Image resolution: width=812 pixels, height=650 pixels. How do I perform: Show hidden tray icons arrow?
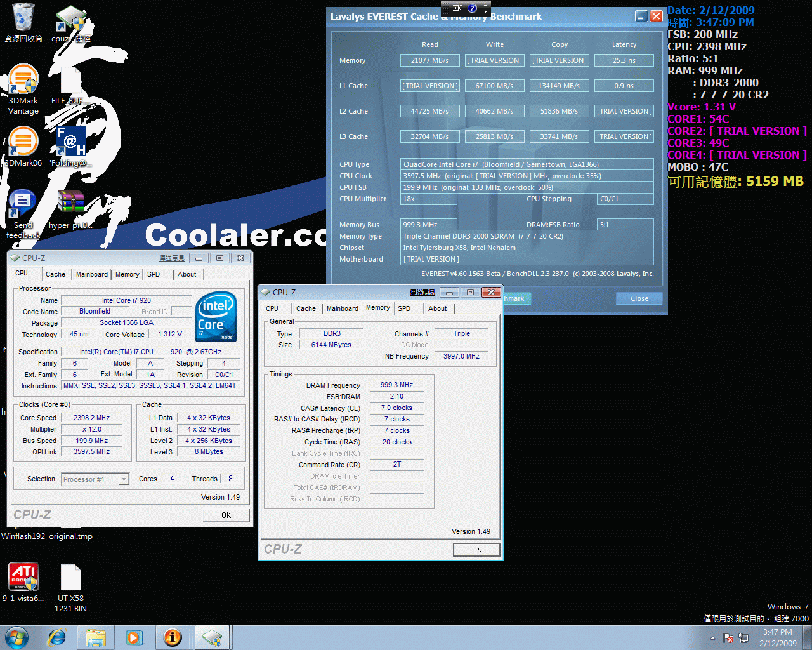pyautogui.click(x=712, y=638)
